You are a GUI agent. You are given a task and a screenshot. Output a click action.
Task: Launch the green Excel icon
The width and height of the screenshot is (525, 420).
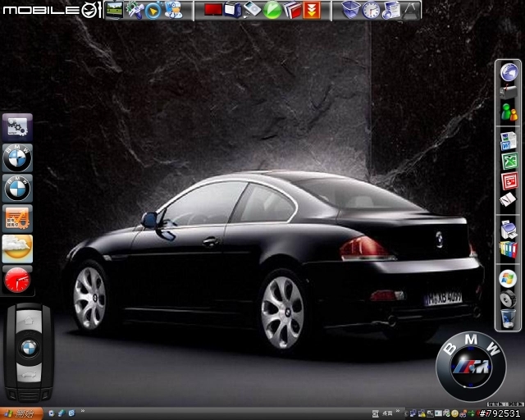509,161
